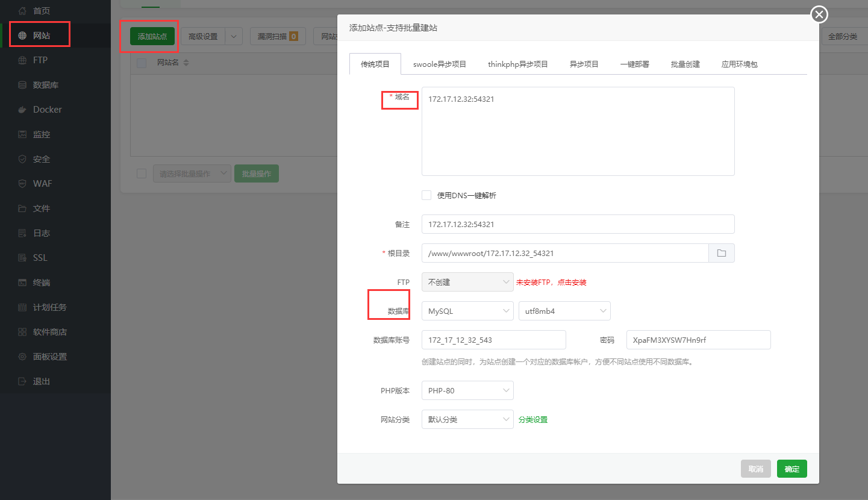Screen dimensions: 868x500
Task: Click the root directory path field
Action: pyautogui.click(x=565, y=253)
